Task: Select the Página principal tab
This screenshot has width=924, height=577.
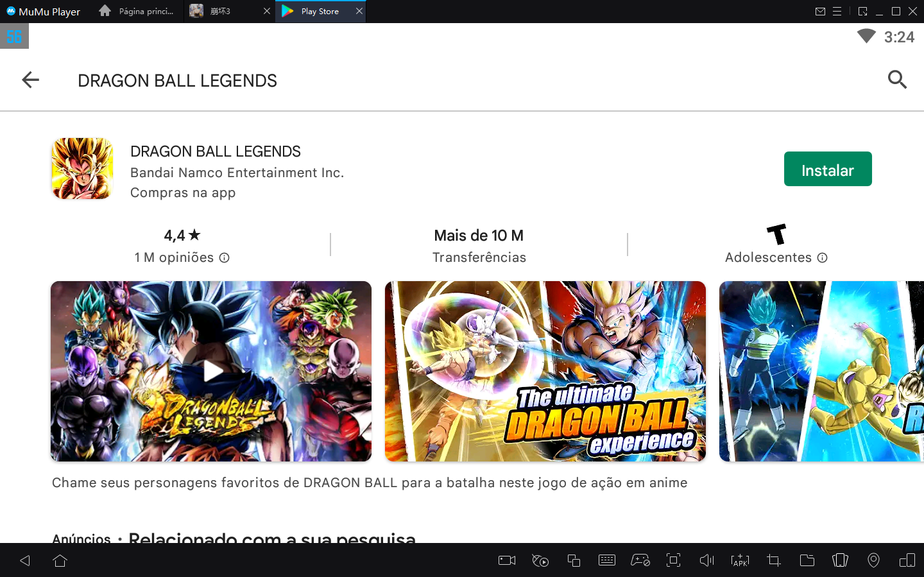Action: (137, 11)
